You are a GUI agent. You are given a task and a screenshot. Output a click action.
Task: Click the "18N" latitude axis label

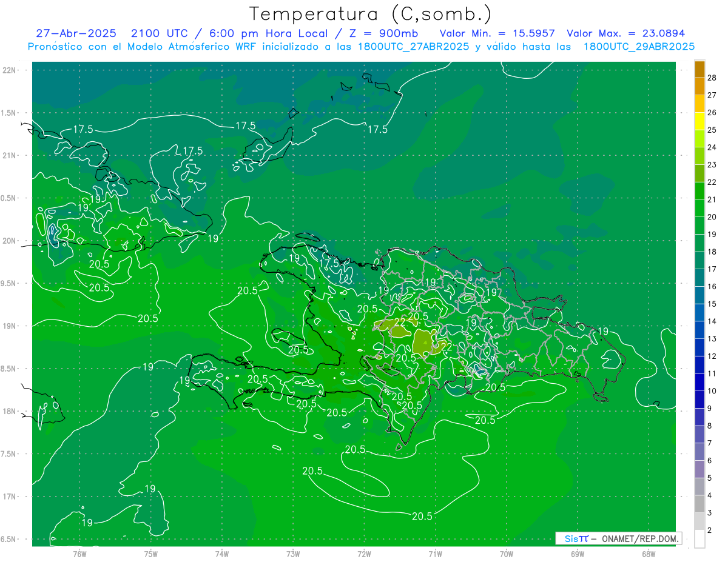10,412
